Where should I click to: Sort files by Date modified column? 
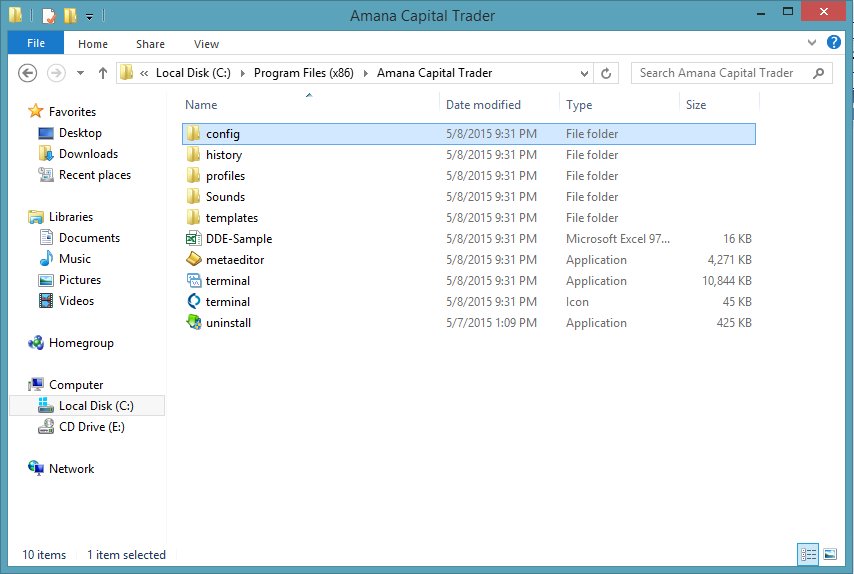483,105
